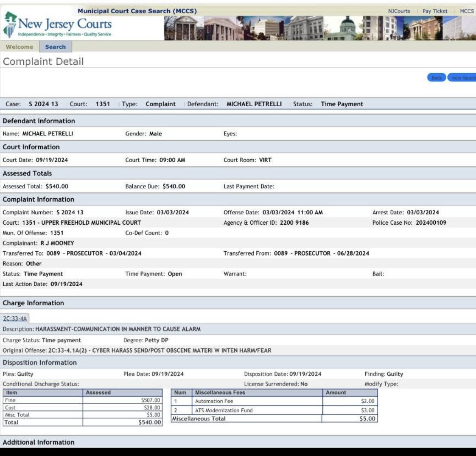The image size is (476, 456).
Task: Select Transferred To PROSECUTOR 03/04/2024 entry
Action: coord(94,253)
